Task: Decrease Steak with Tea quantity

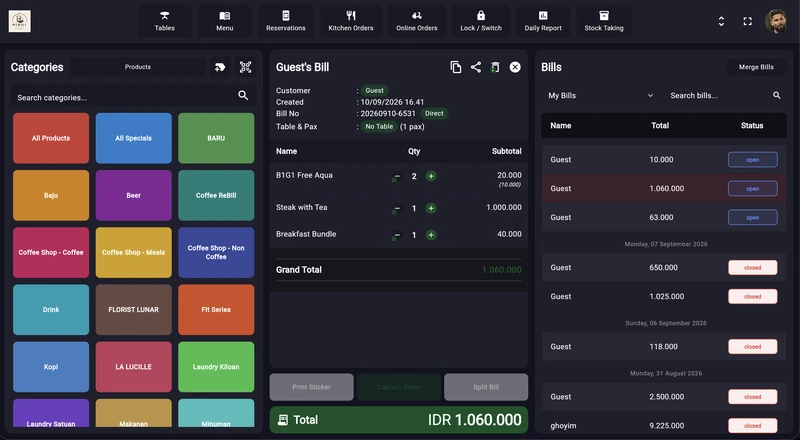Action: click(396, 209)
